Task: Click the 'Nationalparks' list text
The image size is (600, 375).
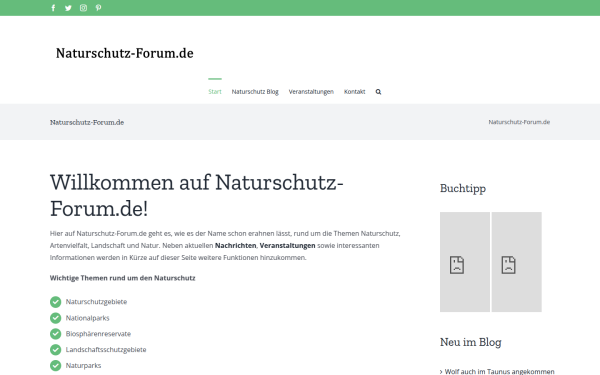Action: click(87, 318)
